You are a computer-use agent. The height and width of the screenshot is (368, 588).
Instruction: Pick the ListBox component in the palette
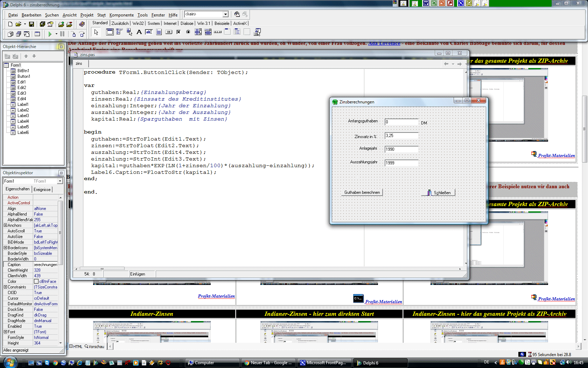coord(198,32)
